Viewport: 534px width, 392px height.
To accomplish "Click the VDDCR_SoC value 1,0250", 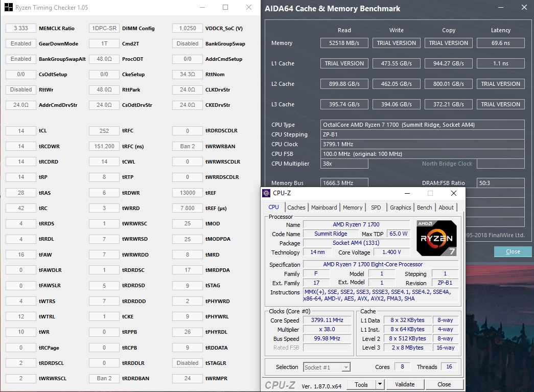I will click(x=188, y=28).
